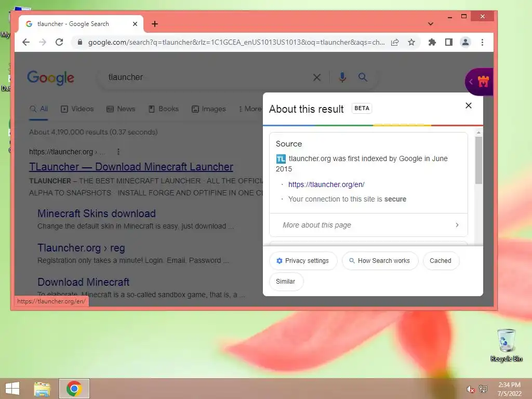Reload the Google search page
Screen dimensions: 532x399
coord(59,42)
